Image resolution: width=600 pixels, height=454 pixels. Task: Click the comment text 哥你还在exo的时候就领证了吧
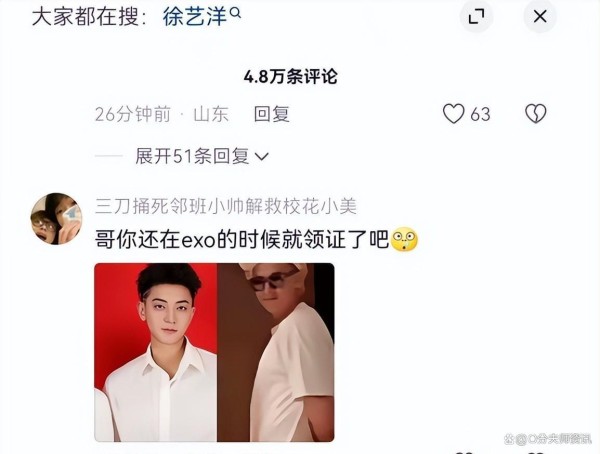click(242, 240)
